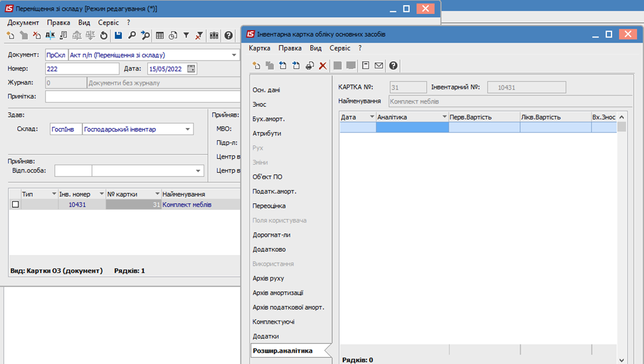Open Сервіс menu in Переміщення зі складу window
644x364 pixels.
(109, 22)
